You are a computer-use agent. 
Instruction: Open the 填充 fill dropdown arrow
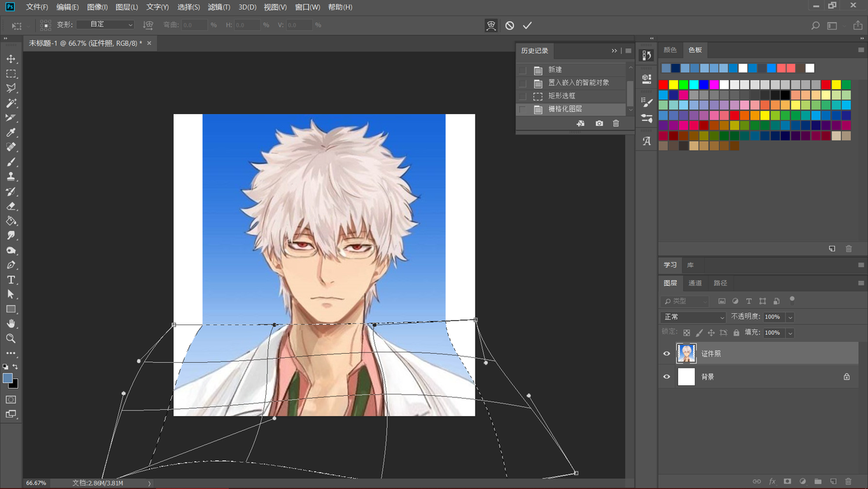(790, 333)
